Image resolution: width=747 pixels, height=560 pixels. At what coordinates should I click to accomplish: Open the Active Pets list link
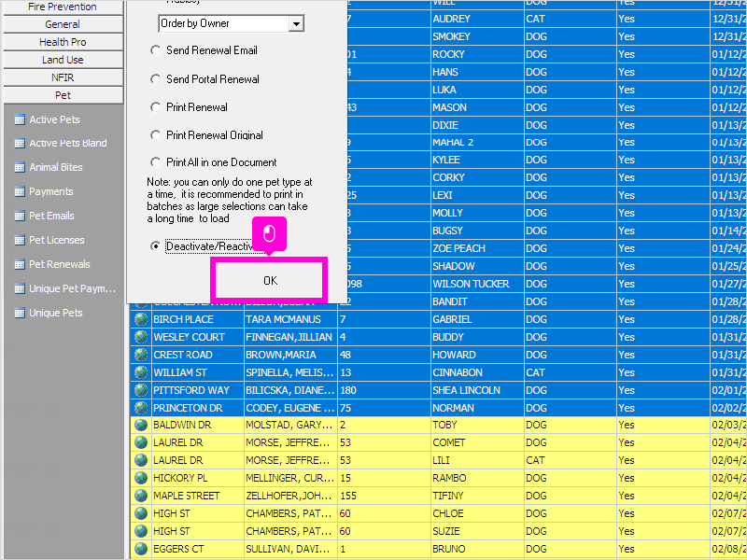click(x=54, y=119)
